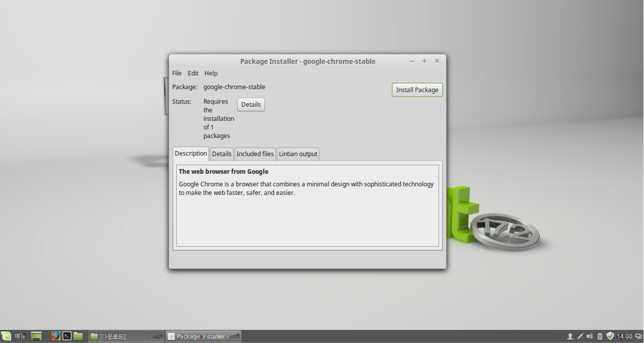Switch to the 다운로드 window in taskbar
The width and height of the screenshot is (644, 343).
[126, 336]
